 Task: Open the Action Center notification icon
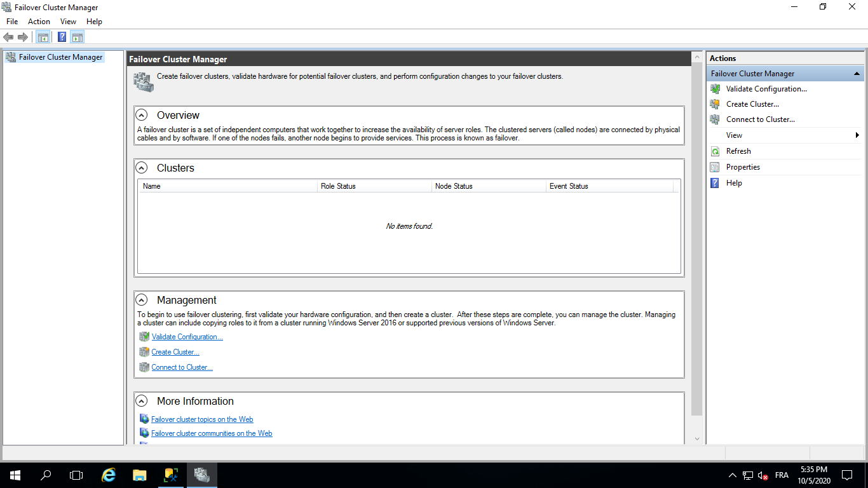[847, 475]
